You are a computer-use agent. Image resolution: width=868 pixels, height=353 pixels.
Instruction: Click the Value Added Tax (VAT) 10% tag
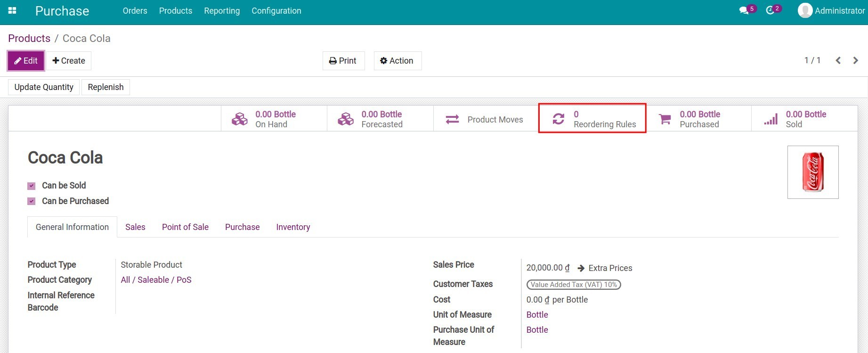[574, 285]
